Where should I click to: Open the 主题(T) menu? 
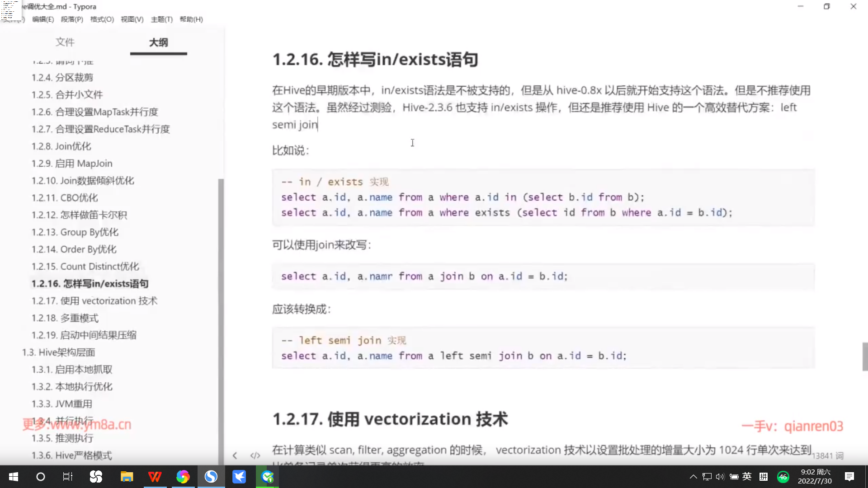[161, 19]
